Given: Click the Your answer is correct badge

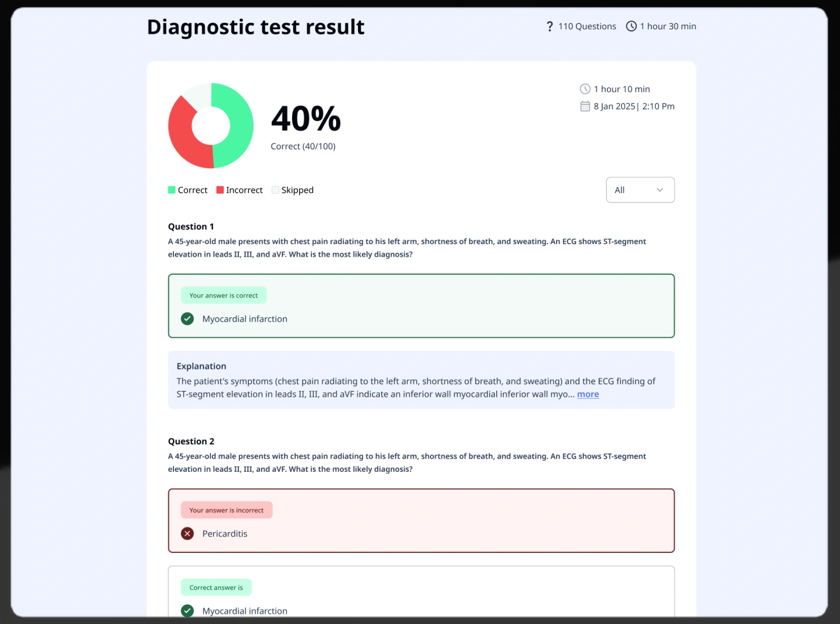Looking at the screenshot, I should point(223,295).
